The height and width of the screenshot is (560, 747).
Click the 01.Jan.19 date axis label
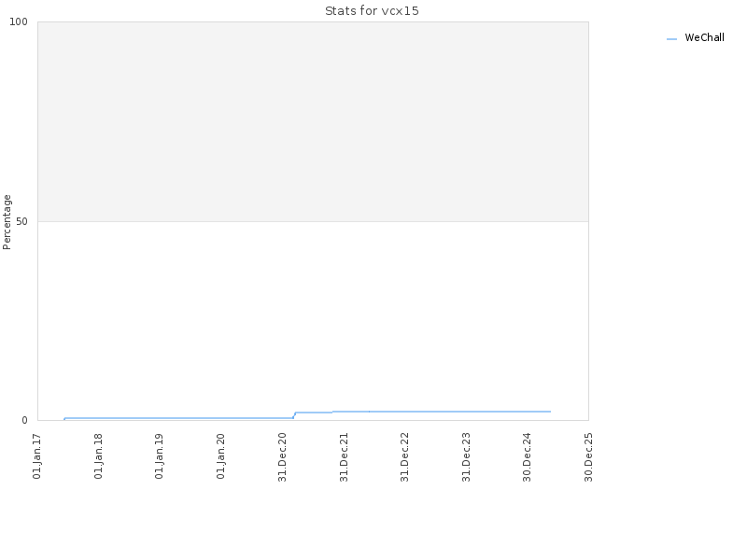159,456
